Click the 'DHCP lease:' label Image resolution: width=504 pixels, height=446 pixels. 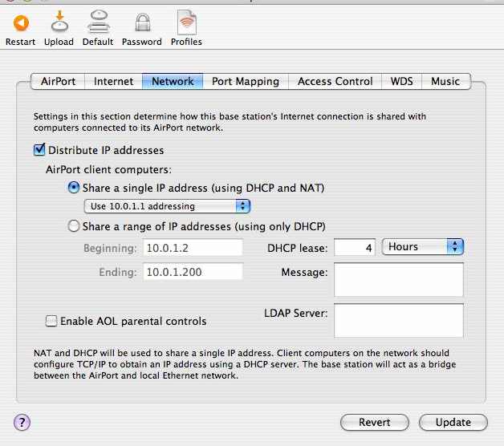click(x=297, y=248)
